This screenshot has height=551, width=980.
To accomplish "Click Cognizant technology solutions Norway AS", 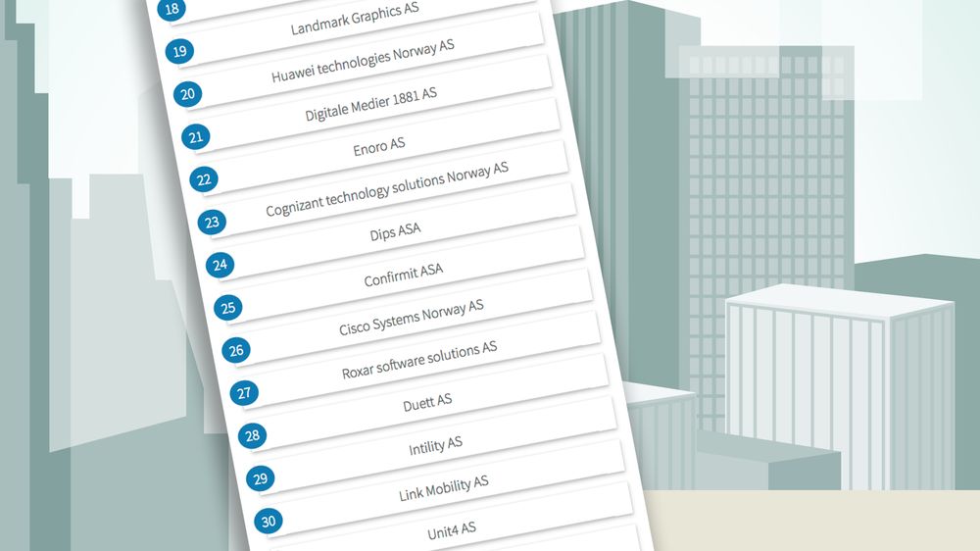I will pos(387,189).
